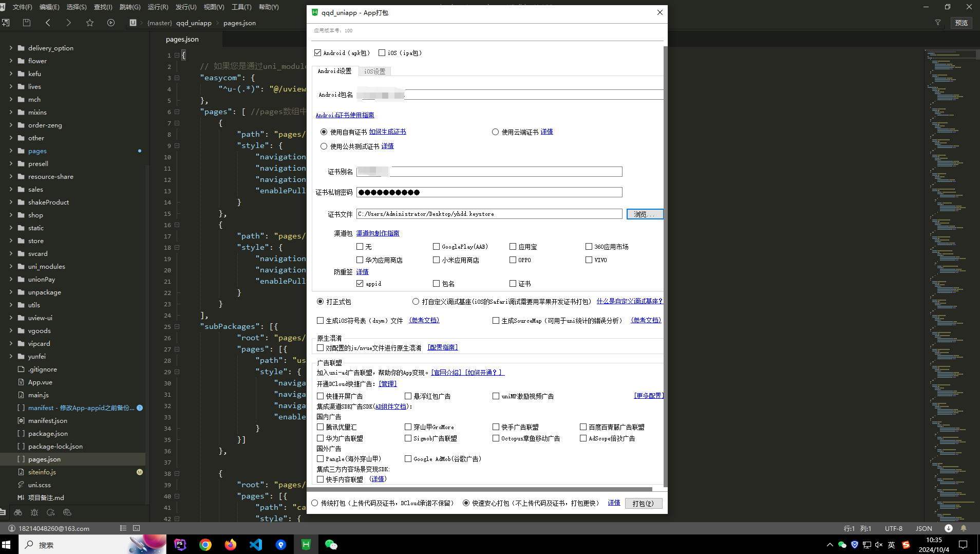Expand the pages folder in the tree

11,151
